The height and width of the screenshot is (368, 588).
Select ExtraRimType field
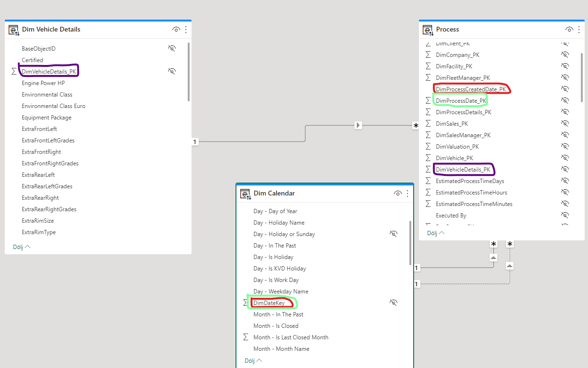click(39, 232)
